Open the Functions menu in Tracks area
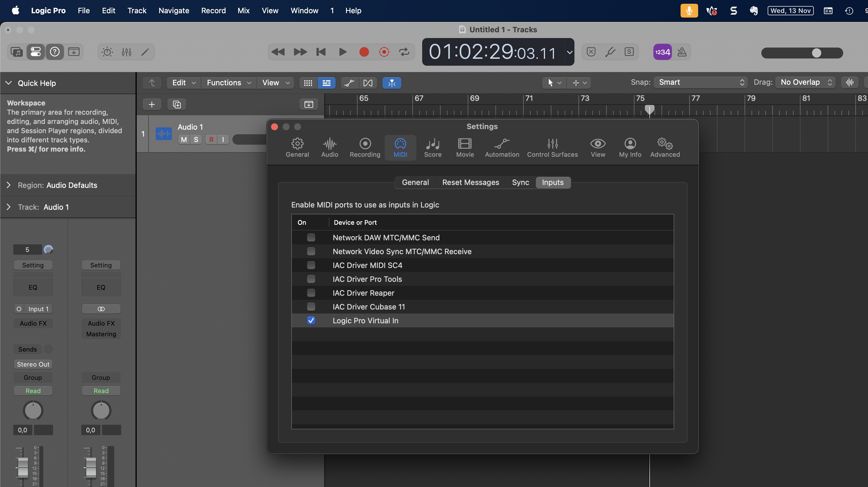This screenshot has height=487, width=868. click(228, 83)
